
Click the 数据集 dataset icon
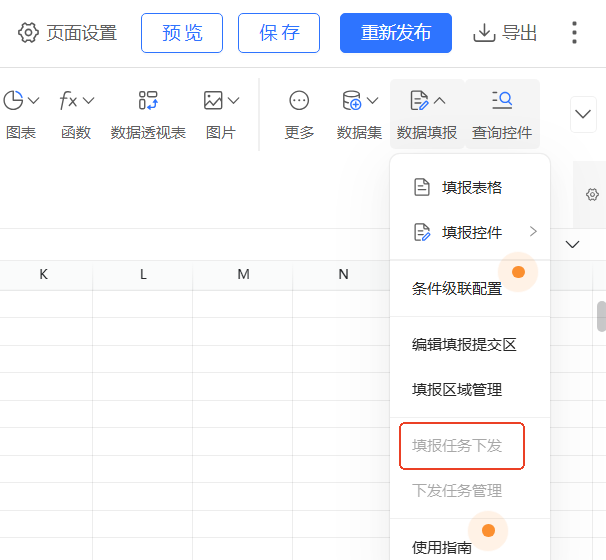359,114
